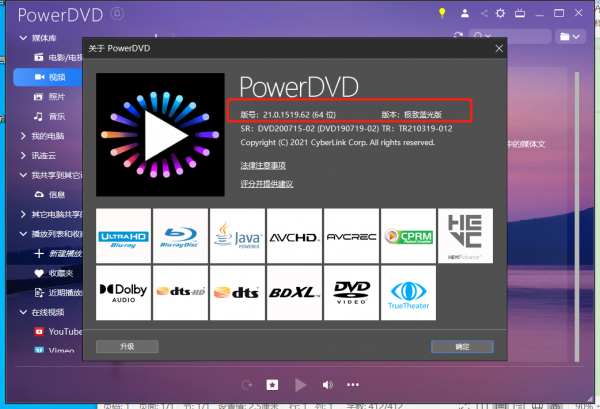Select 电影/电视 in sidebar
This screenshot has width=600, height=409.
[58, 57]
